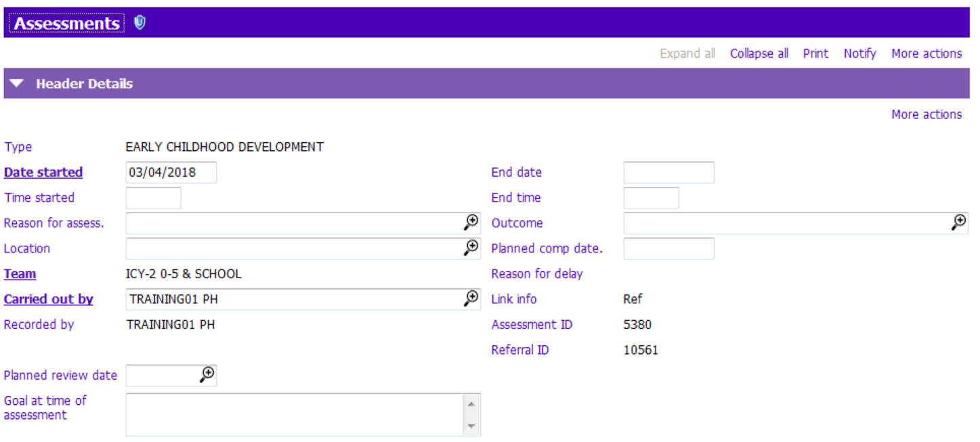Viewport: 980px width, 442px height.
Task: Click the Carried out by label link
Action: 47,299
